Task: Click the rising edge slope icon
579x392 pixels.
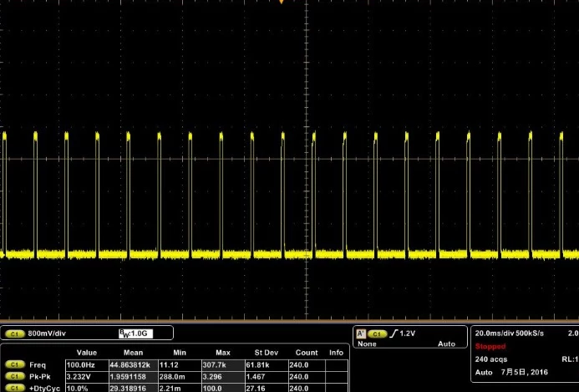Action: click(x=394, y=333)
